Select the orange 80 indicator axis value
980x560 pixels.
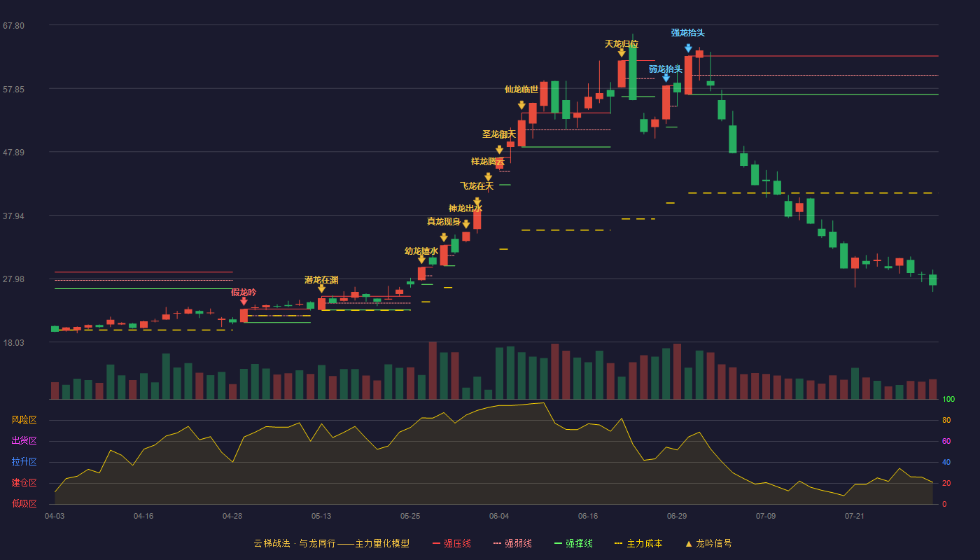point(946,421)
